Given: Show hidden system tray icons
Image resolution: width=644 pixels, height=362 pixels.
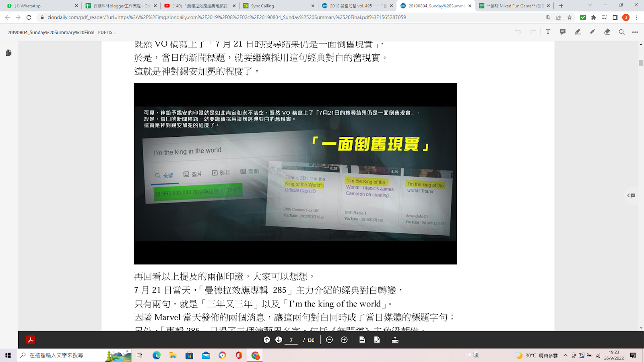Looking at the screenshot, I should pos(566,355).
